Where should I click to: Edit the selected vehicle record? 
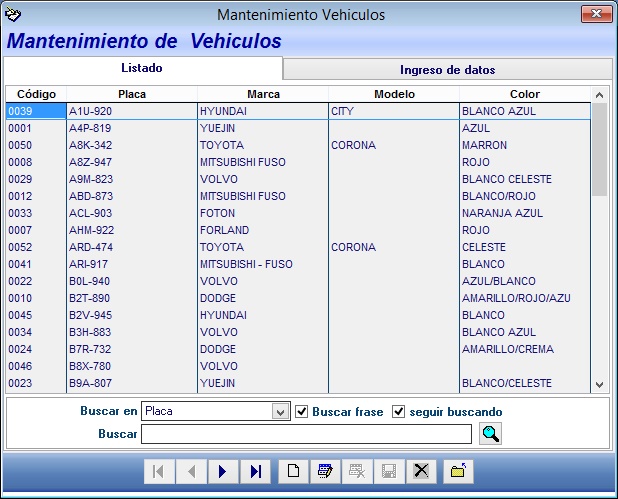click(325, 471)
